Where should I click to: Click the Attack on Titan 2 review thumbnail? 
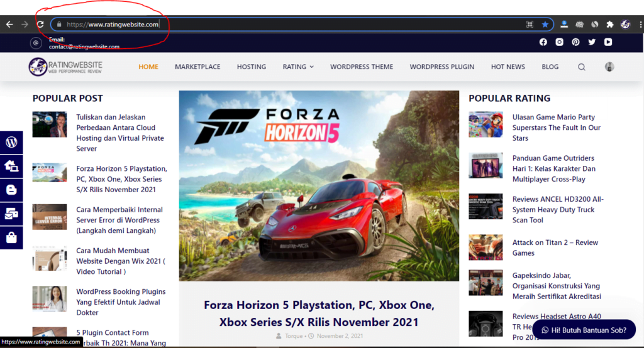click(486, 247)
